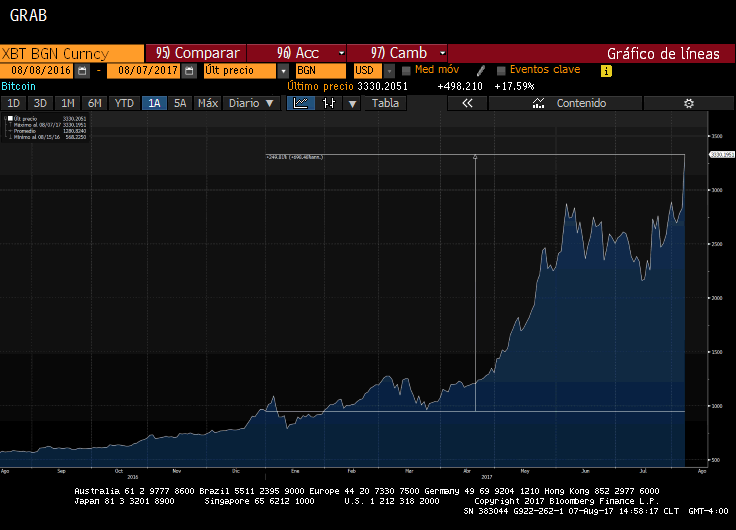Select the line chart type icon
The height and width of the screenshot is (530, 736).
[x=300, y=103]
